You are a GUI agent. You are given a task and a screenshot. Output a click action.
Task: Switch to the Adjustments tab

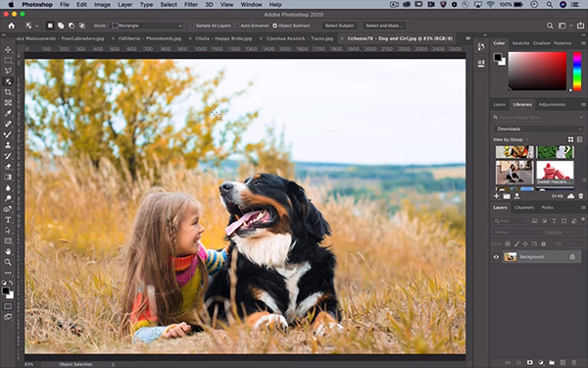(x=552, y=104)
